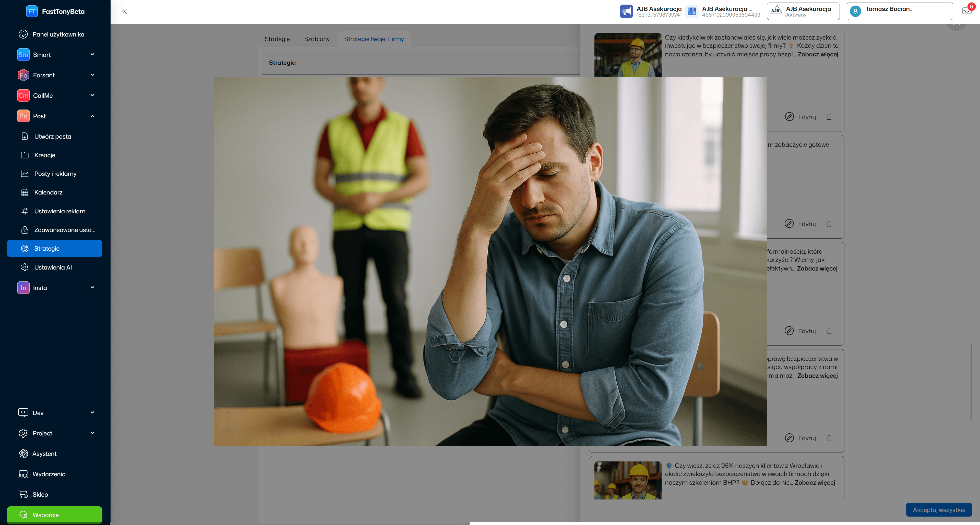
Task: Open the Tomasz Bocian user profile menu
Action: pos(900,11)
